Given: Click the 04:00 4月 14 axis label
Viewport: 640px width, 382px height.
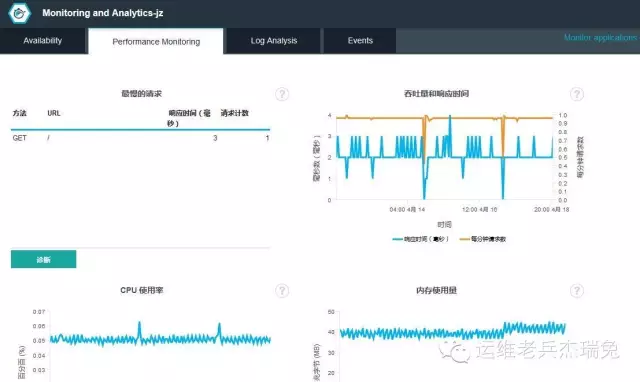Looking at the screenshot, I should [407, 209].
